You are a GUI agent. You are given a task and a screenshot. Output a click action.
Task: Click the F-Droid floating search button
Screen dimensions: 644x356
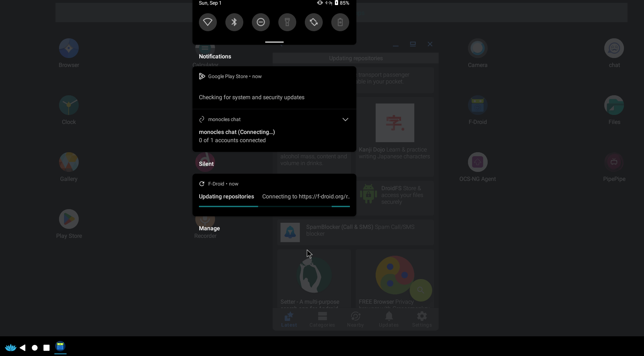click(x=421, y=290)
